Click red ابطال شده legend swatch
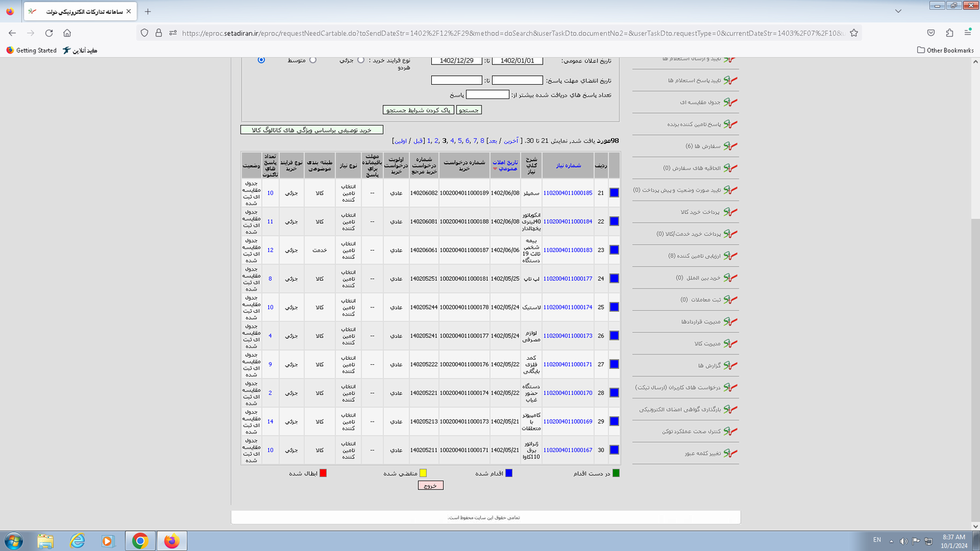The height and width of the screenshot is (551, 980). pos(323,473)
